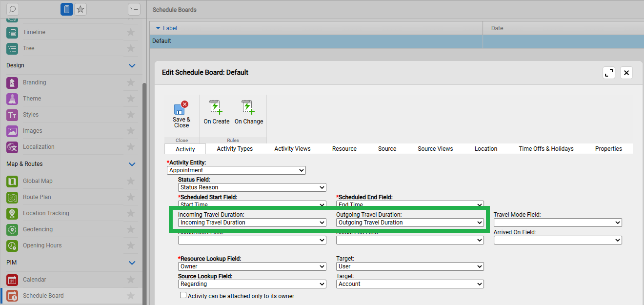Click the Date column header
Screen dimensions: 644x305
[563, 28]
